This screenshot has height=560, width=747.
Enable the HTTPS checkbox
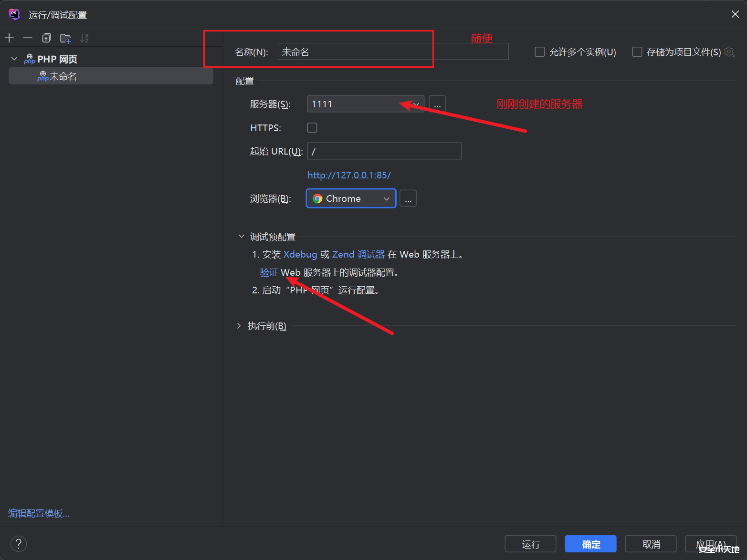(312, 127)
